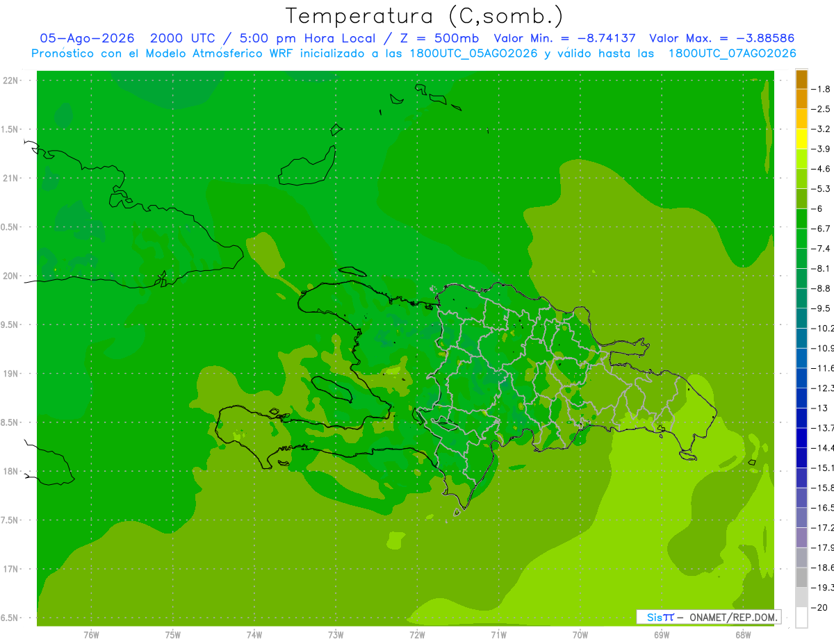Select the "-7.4" colorbar value
This screenshot has width=834, height=644.
click(x=821, y=249)
